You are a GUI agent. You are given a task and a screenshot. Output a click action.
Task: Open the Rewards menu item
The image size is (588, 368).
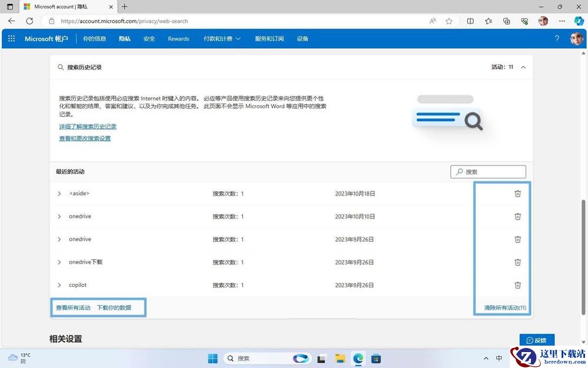(x=179, y=39)
